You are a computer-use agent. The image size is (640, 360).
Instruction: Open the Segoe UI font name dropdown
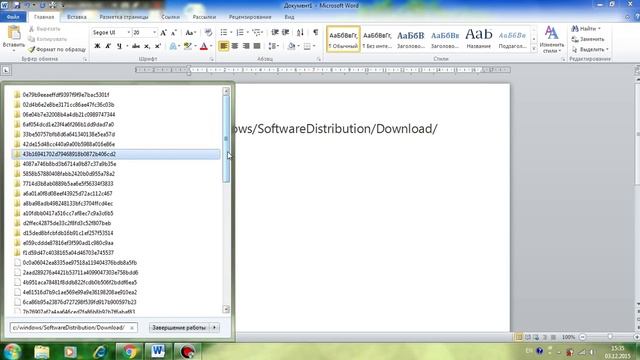pos(129,32)
